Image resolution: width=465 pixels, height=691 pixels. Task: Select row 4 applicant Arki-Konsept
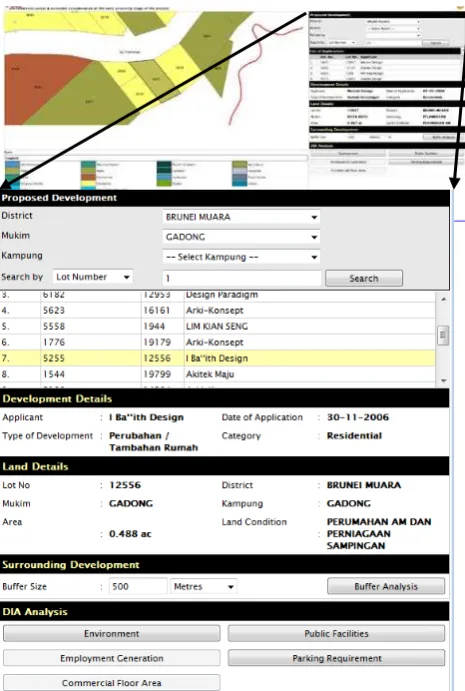click(x=217, y=311)
